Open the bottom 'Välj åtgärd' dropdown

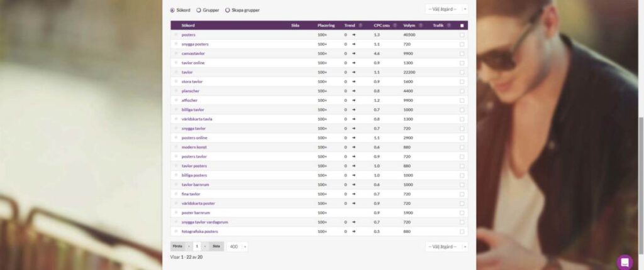(x=447, y=247)
